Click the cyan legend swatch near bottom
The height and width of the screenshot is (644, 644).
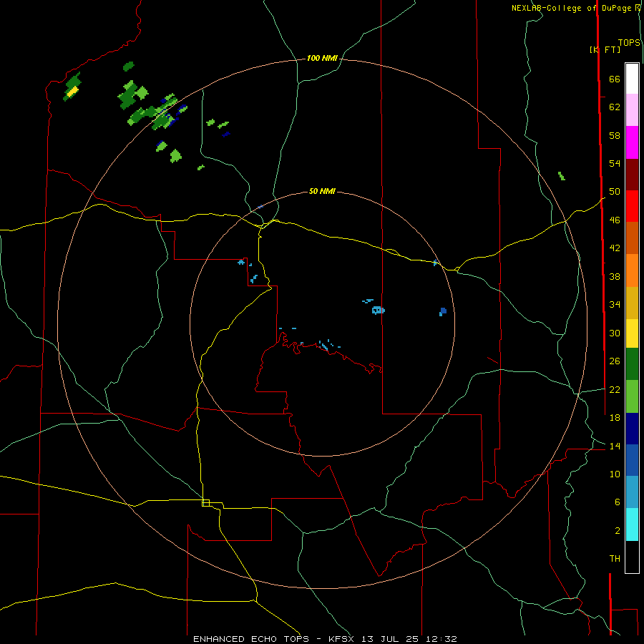click(632, 524)
